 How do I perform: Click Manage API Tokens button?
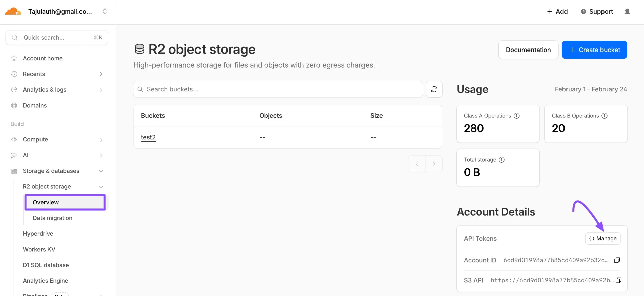[602, 238]
